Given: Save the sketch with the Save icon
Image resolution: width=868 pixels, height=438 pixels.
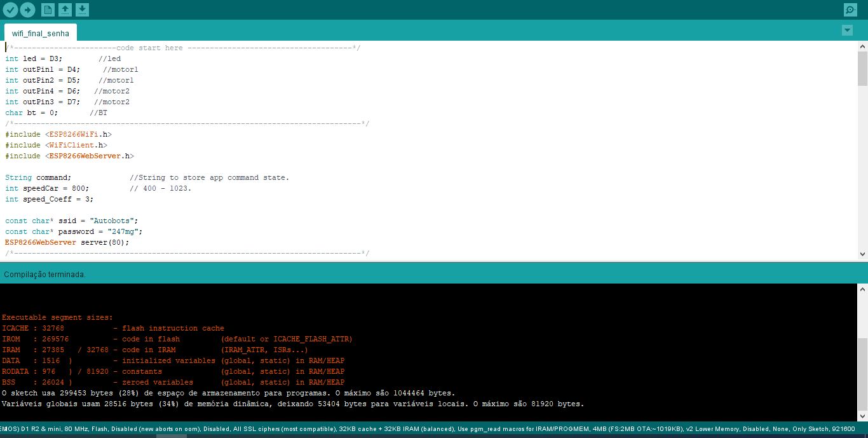Looking at the screenshot, I should click(x=82, y=10).
